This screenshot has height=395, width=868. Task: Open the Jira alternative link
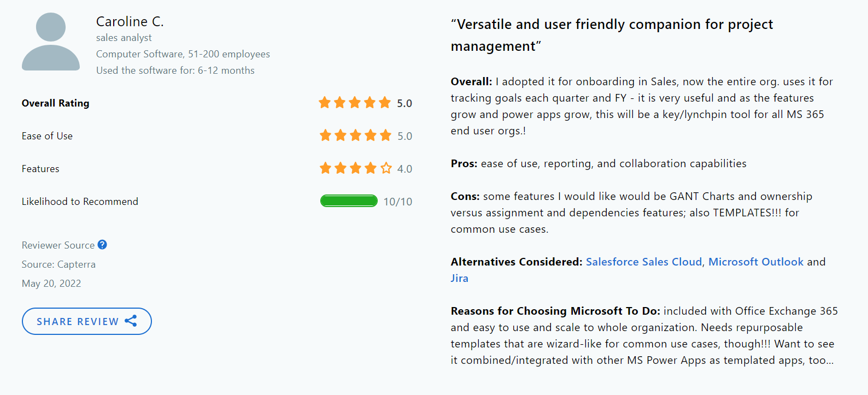point(459,278)
